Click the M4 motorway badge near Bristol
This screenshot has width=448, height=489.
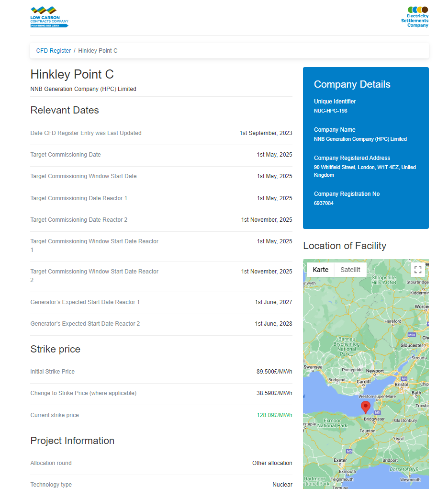[404, 379]
